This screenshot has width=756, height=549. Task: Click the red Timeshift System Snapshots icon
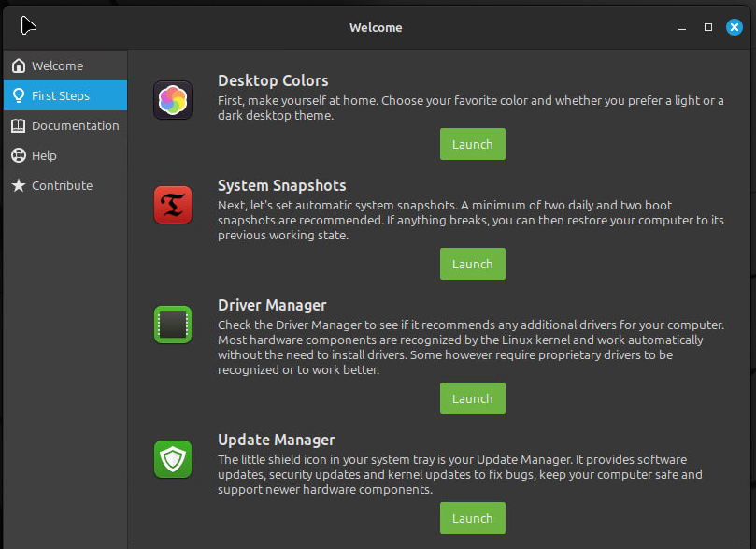point(173,205)
